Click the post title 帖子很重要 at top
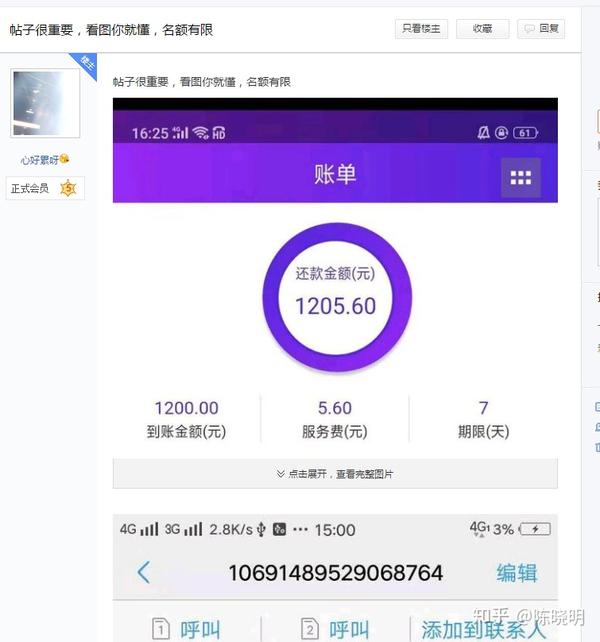Screen dimensions: 600x642 [x=111, y=30]
